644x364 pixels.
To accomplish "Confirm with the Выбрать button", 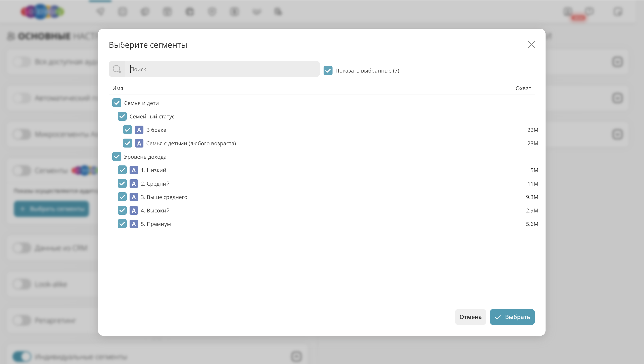I will tap(512, 317).
